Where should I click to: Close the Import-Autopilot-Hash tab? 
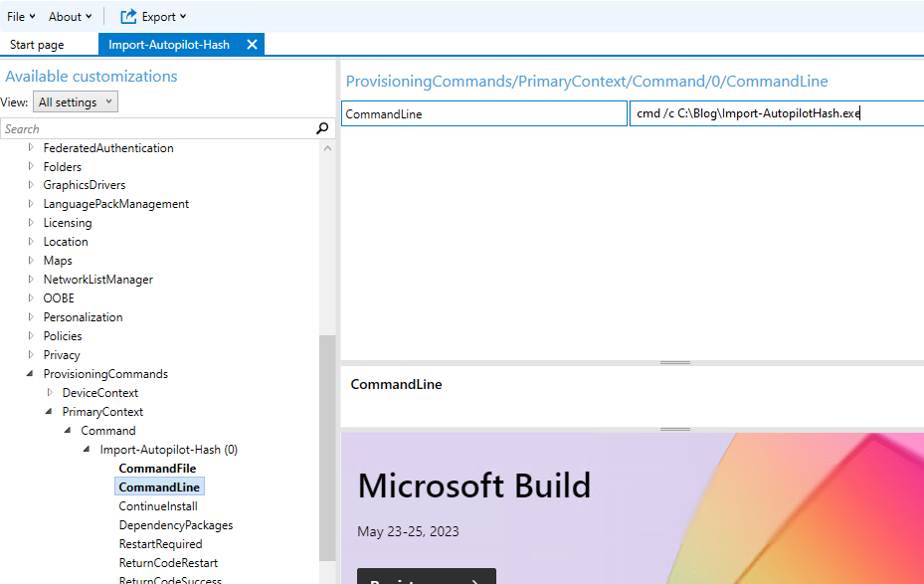pyautogui.click(x=252, y=45)
